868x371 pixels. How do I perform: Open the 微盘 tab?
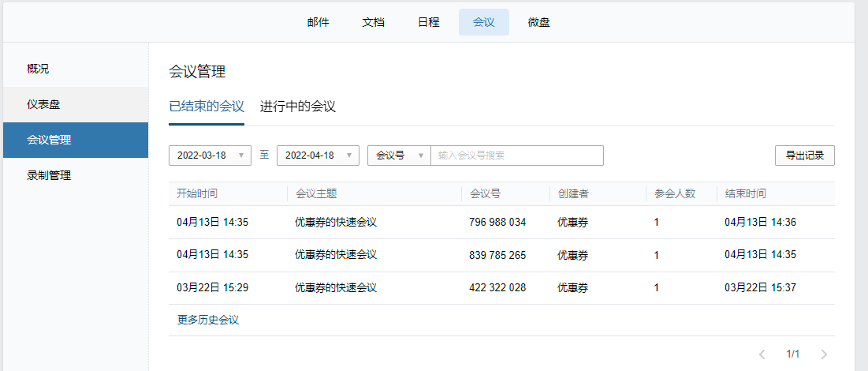point(538,22)
